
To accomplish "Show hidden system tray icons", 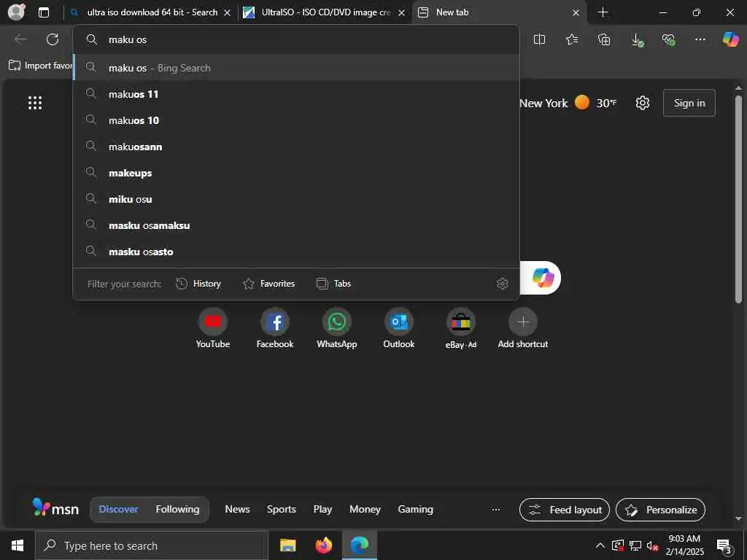I will (x=600, y=545).
